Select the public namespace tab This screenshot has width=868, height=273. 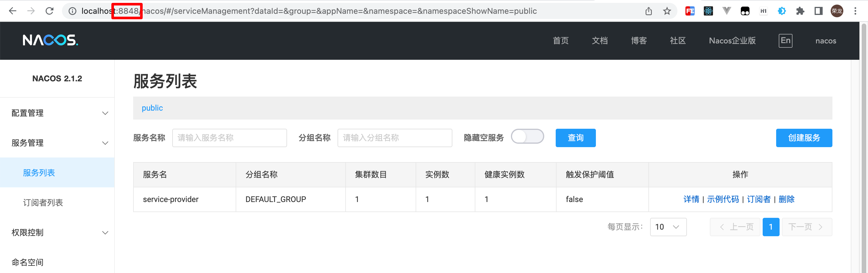click(152, 108)
